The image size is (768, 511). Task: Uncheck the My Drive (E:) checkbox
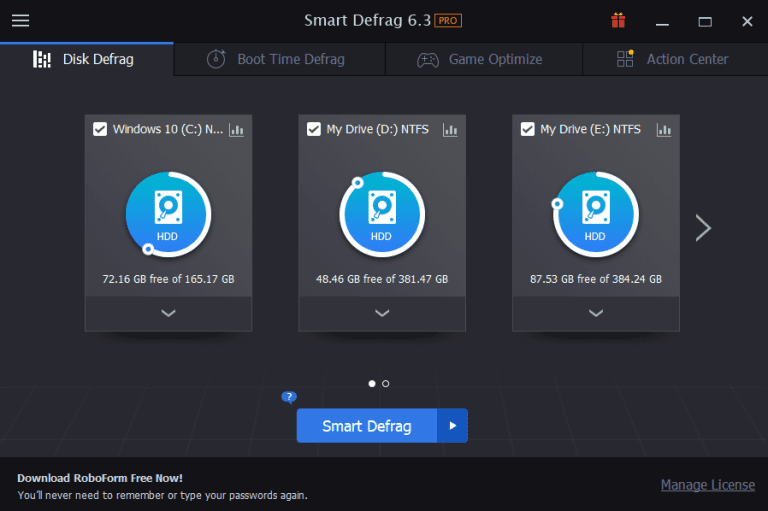(x=528, y=129)
